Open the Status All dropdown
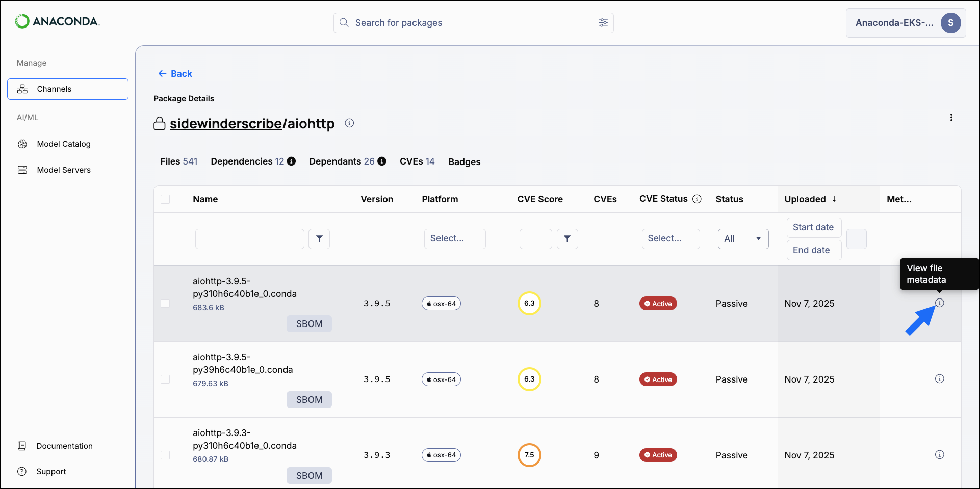Screen dimensions: 980x489 743,239
